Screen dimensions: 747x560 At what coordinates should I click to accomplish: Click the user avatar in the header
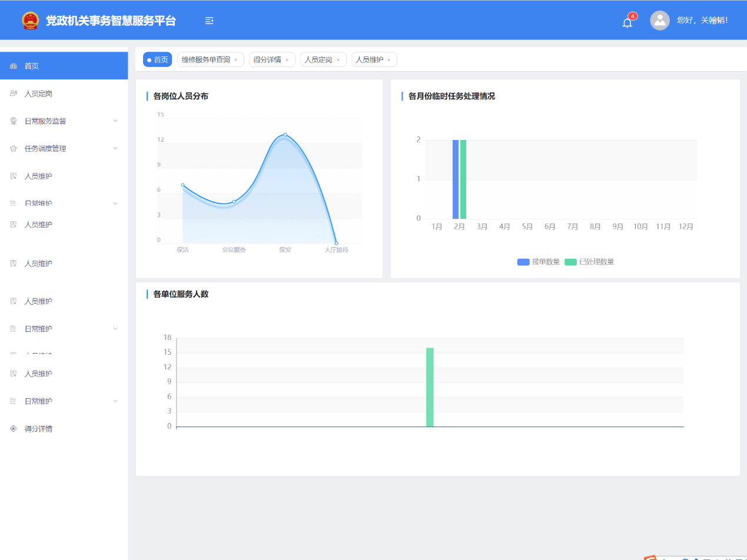coord(659,21)
